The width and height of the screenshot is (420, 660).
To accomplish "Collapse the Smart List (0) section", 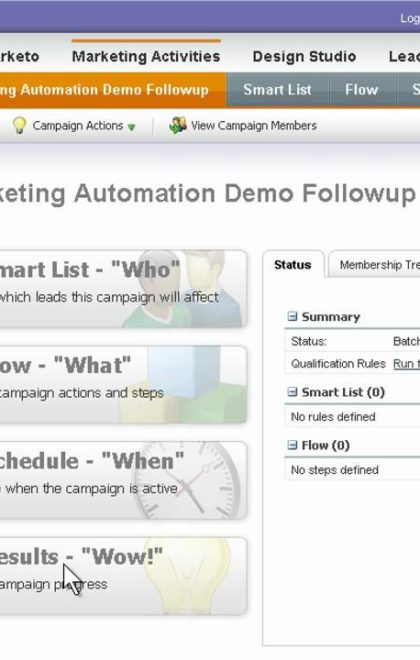I will click(x=292, y=392).
